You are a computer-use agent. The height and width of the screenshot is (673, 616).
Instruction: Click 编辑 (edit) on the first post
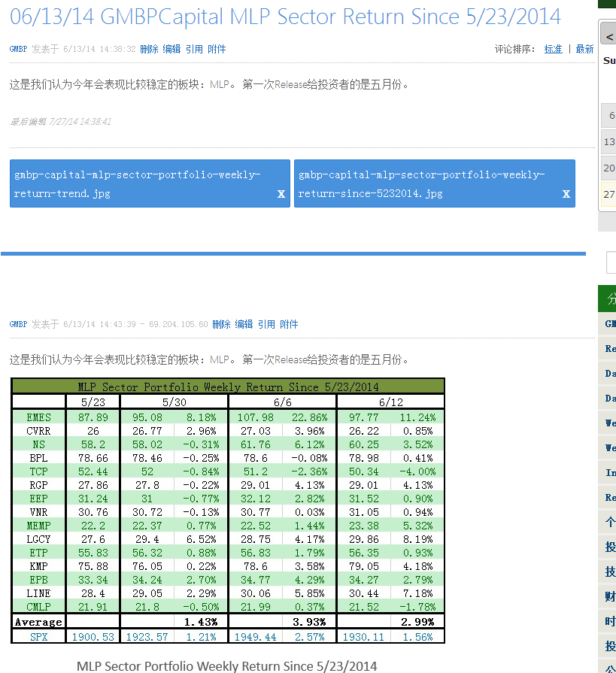pyautogui.click(x=171, y=49)
